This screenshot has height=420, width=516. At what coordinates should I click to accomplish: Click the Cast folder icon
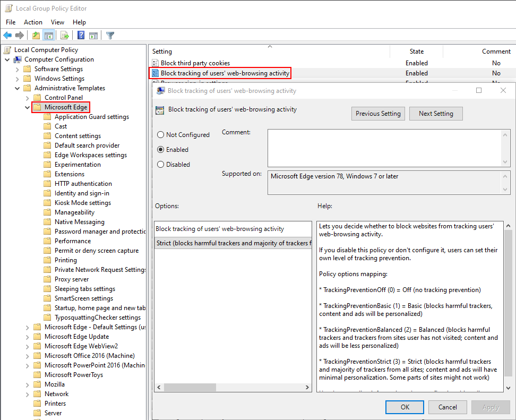click(x=47, y=126)
